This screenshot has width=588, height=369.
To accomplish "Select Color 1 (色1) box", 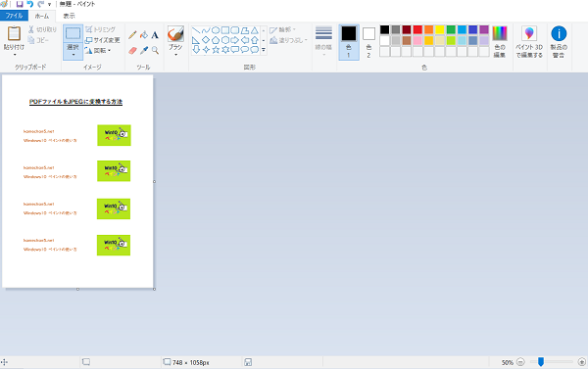I will (349, 42).
